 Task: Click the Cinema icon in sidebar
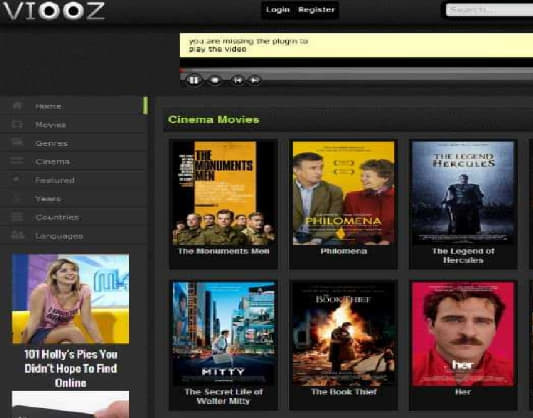[x=17, y=161]
